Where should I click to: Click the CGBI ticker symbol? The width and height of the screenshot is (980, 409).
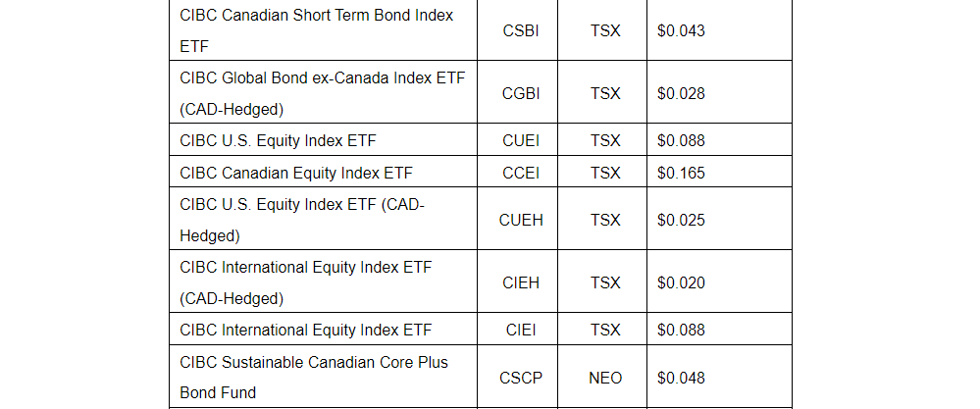click(x=520, y=93)
